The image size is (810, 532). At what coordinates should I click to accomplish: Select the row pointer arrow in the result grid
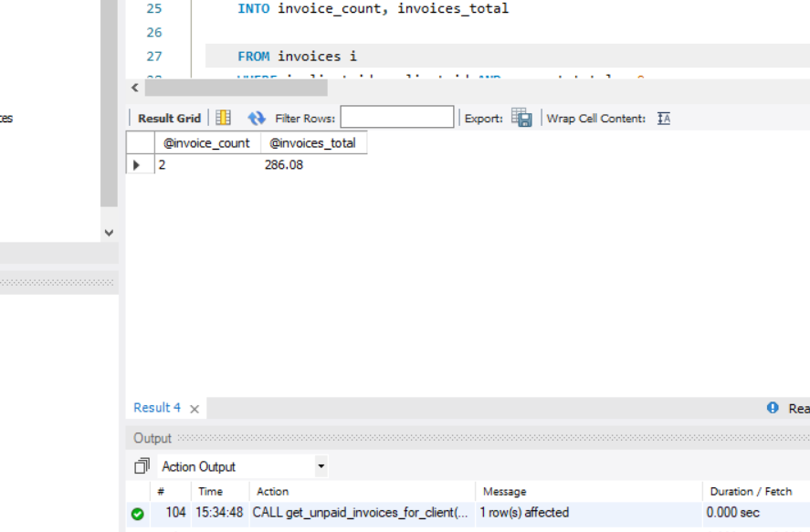[x=136, y=165]
